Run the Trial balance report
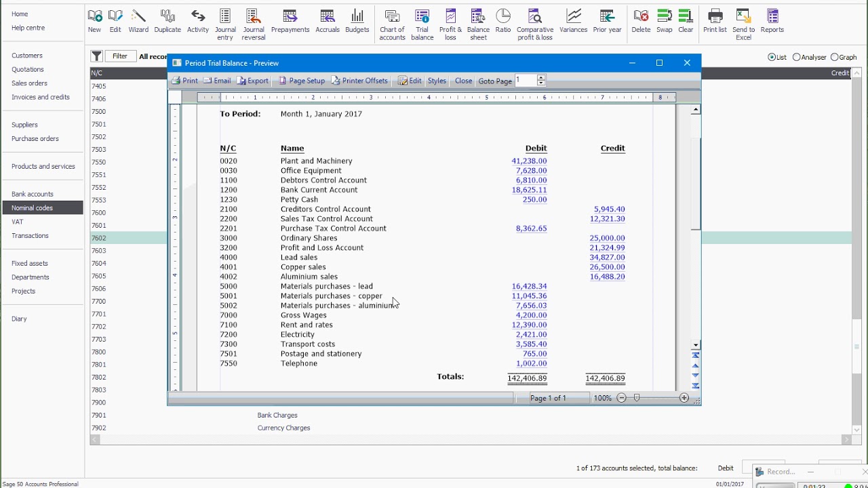Image resolution: width=868 pixels, height=488 pixels. click(x=422, y=25)
